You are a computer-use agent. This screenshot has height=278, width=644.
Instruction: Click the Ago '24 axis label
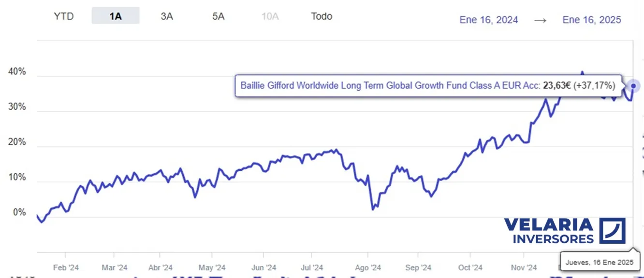coord(368,267)
